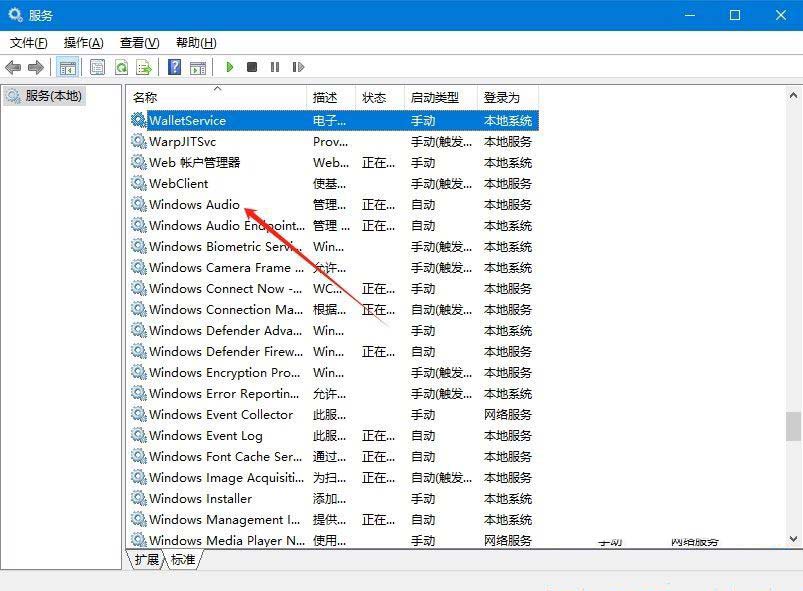803x591 pixels.
Task: Select the Windows Audio service row
Action: [x=194, y=204]
